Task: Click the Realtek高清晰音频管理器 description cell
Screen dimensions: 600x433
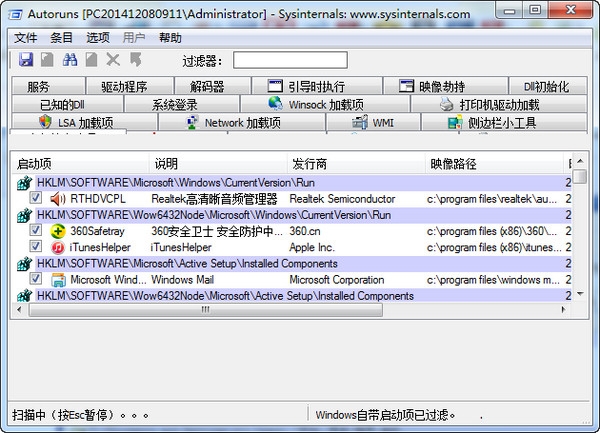Action: tap(214, 199)
